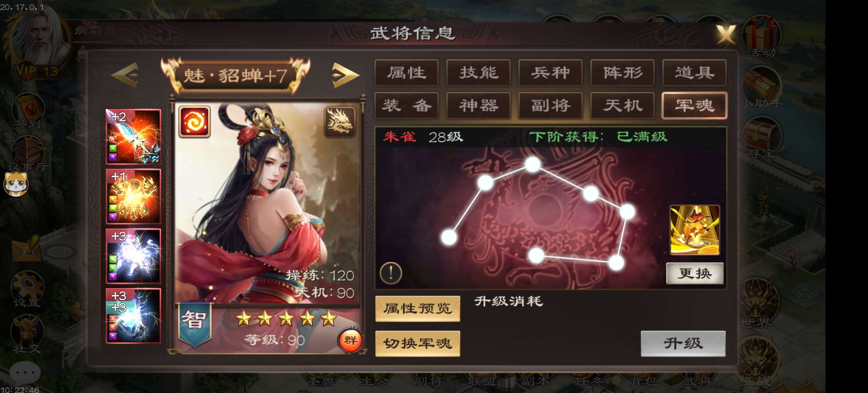Open the exclamation info icon
The width and height of the screenshot is (868, 393).
click(x=391, y=273)
